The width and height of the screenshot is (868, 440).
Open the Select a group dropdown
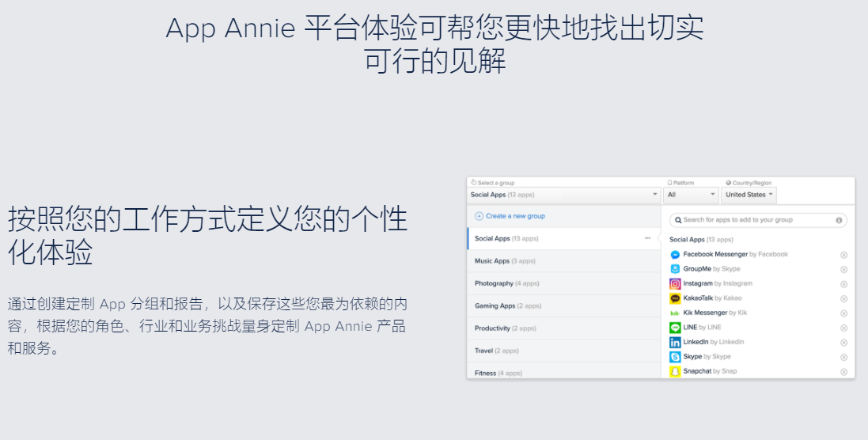click(564, 195)
